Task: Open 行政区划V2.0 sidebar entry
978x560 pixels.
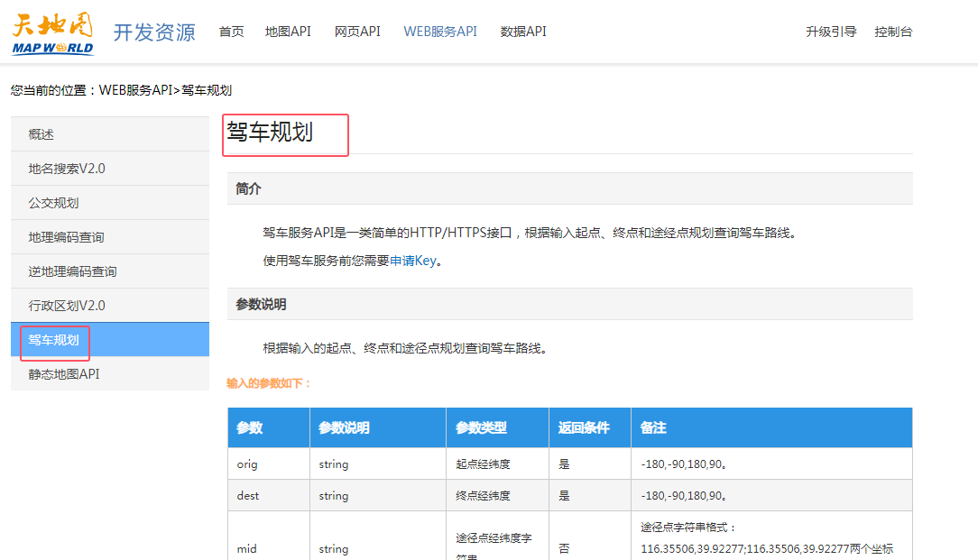Action: pyautogui.click(x=110, y=306)
